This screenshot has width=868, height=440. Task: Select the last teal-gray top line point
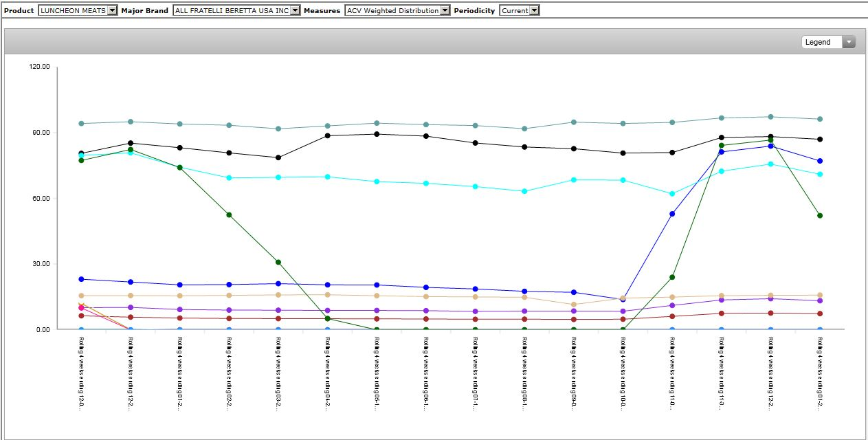819,119
